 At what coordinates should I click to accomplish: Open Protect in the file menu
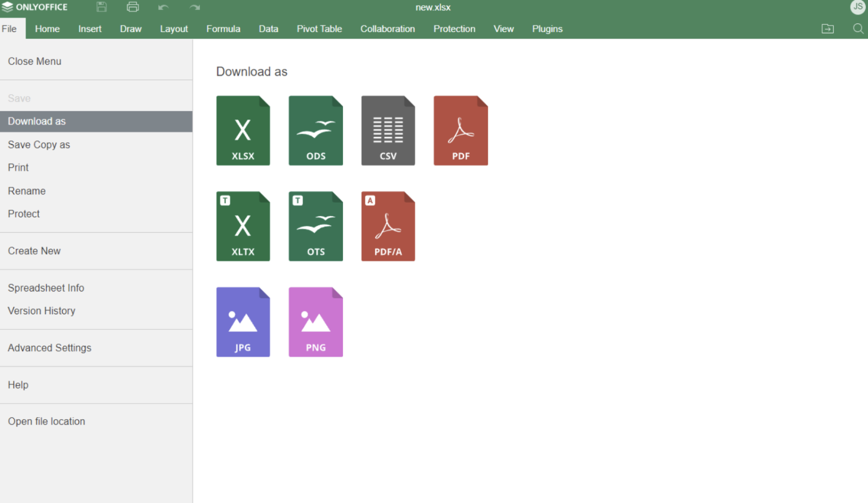96,214
